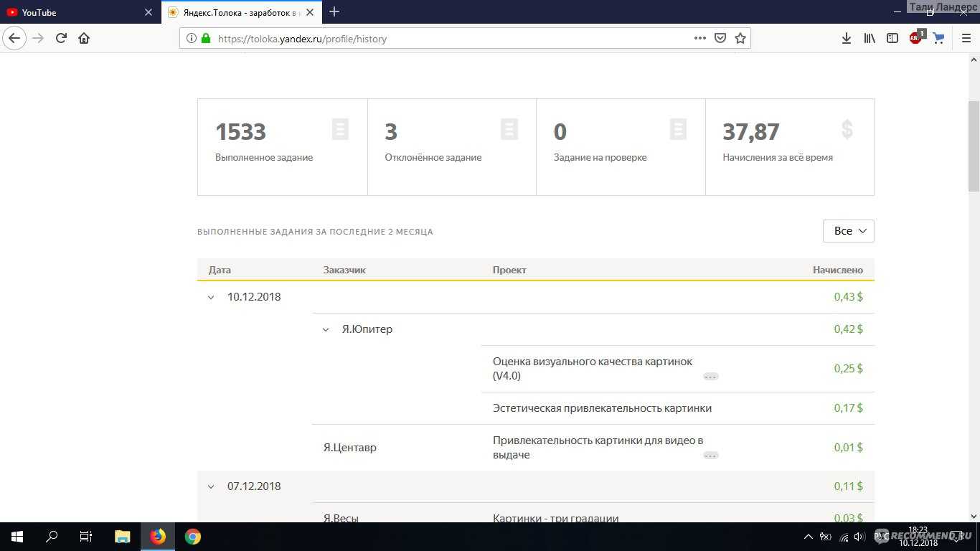The width and height of the screenshot is (980, 551).
Task: Click the forward navigation arrow
Action: pyautogui.click(x=38, y=38)
